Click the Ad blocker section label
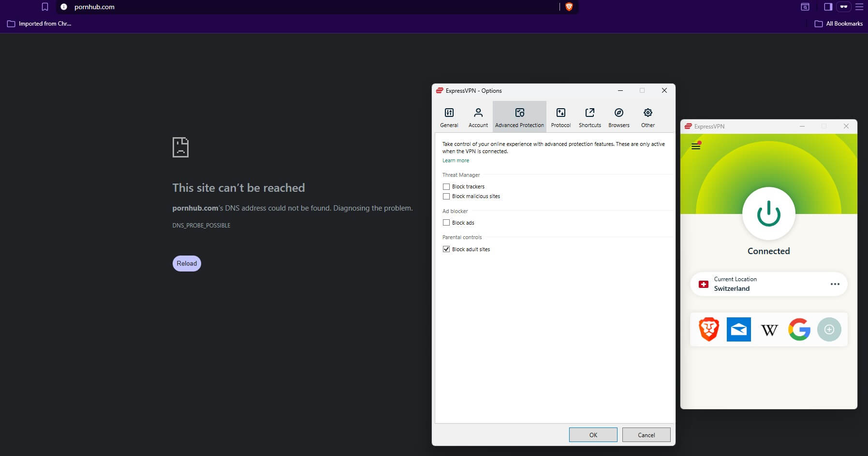 (455, 211)
